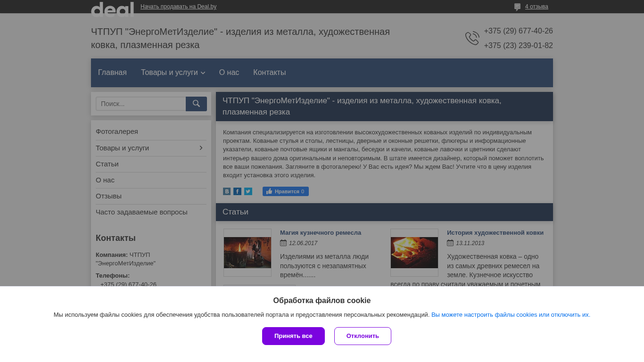Click the Facebook 'Нравится' like button

coord(286,191)
